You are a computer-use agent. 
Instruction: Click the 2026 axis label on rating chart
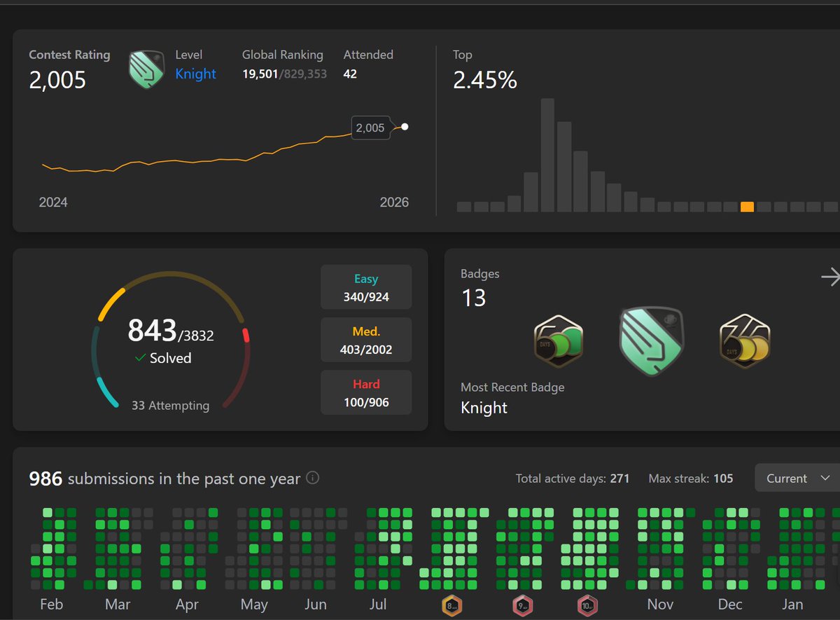pos(394,202)
